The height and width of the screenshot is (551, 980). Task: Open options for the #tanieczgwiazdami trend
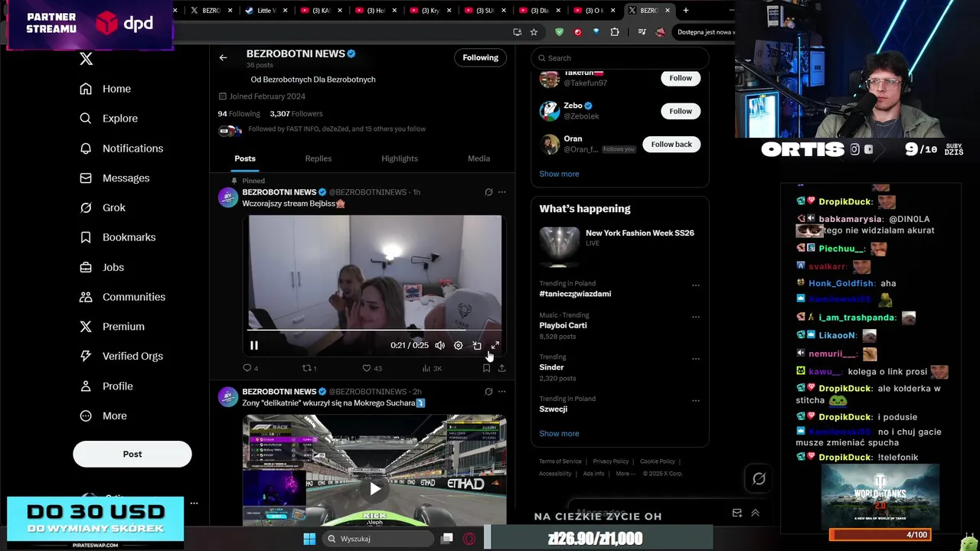pyautogui.click(x=695, y=285)
